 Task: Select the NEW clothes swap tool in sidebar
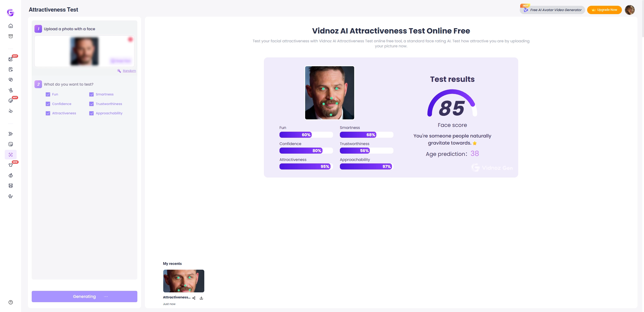click(11, 165)
